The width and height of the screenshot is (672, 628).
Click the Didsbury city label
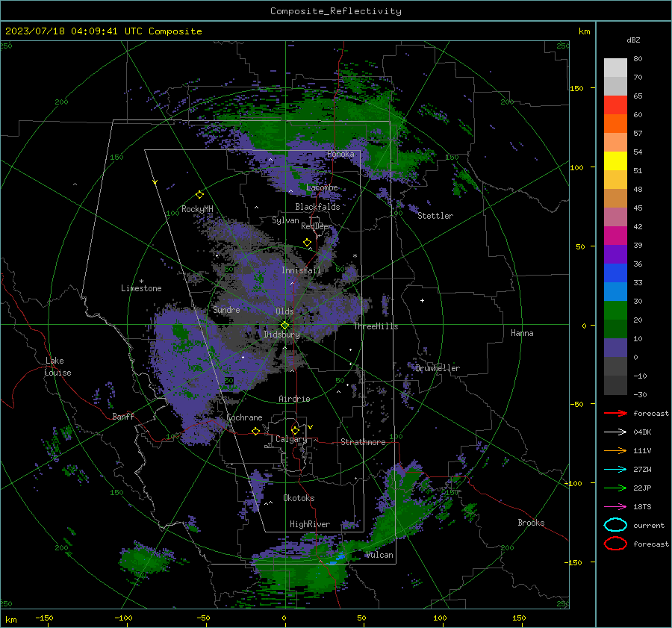(281, 335)
